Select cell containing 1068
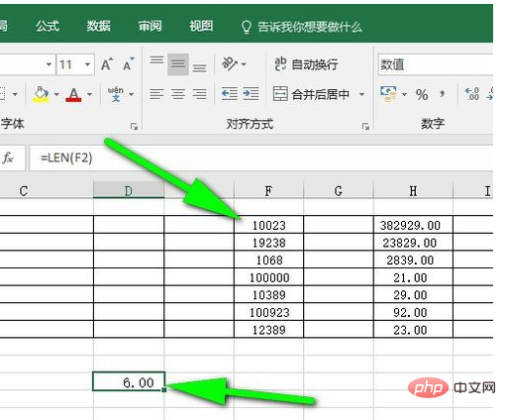This screenshot has width=506, height=420. pyautogui.click(x=268, y=260)
